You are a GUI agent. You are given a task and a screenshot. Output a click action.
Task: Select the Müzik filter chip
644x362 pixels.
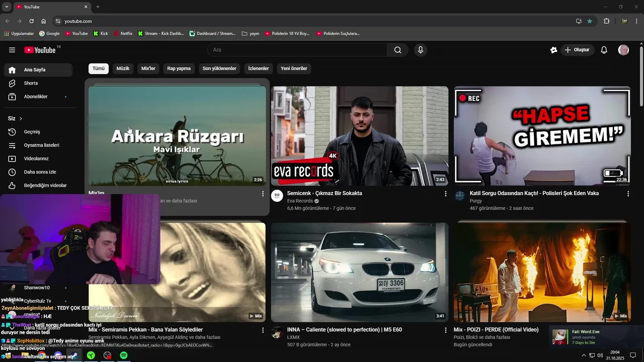(123, 68)
